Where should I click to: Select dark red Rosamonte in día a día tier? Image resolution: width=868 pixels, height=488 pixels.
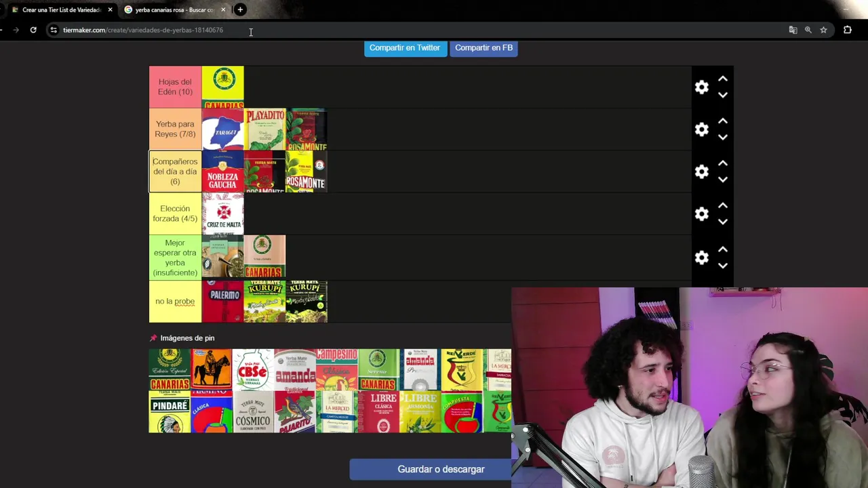point(264,171)
